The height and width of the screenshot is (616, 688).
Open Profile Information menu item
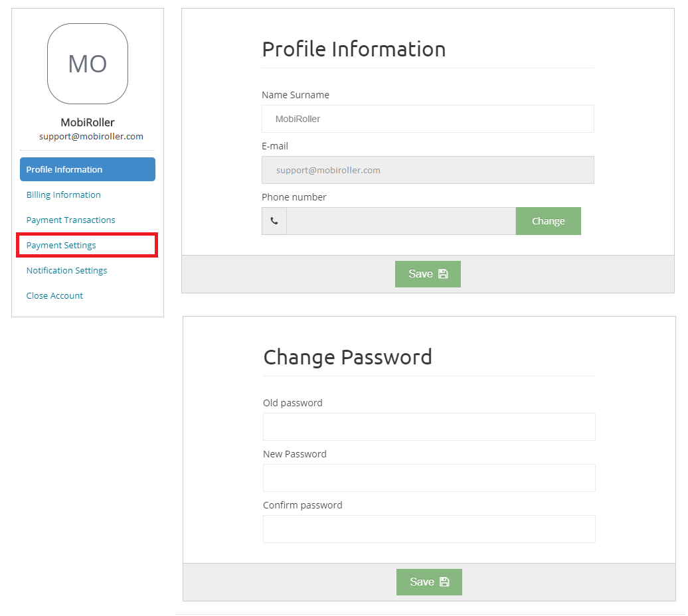coord(87,169)
